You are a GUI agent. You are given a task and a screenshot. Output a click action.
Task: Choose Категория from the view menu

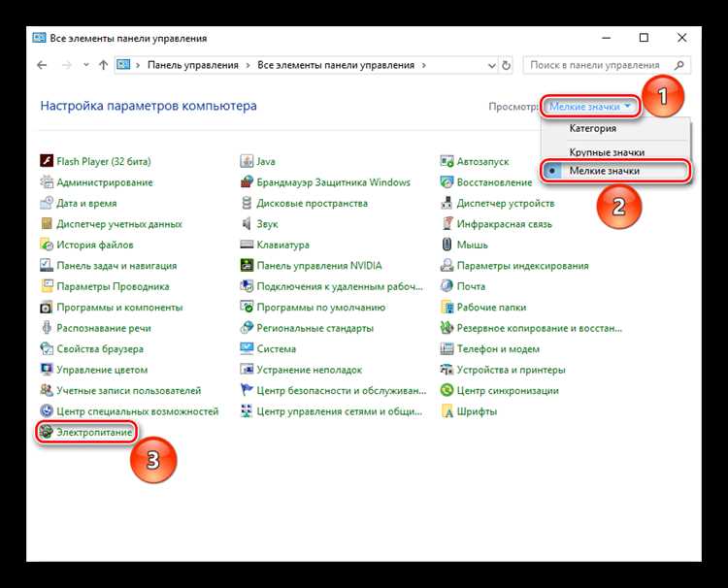pyautogui.click(x=593, y=128)
